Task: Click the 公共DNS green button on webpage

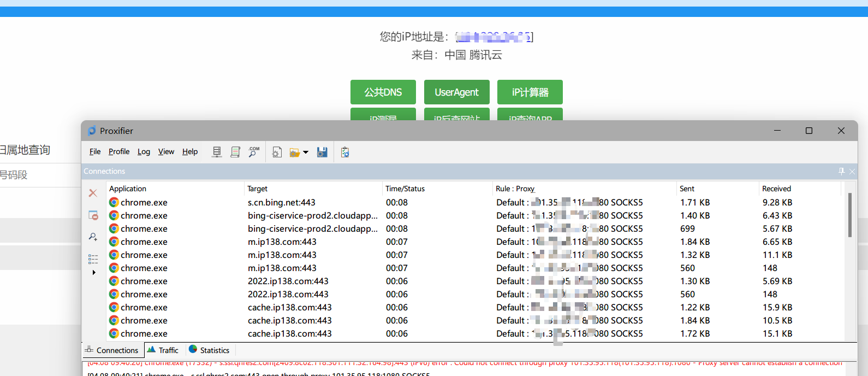Action: coord(383,92)
